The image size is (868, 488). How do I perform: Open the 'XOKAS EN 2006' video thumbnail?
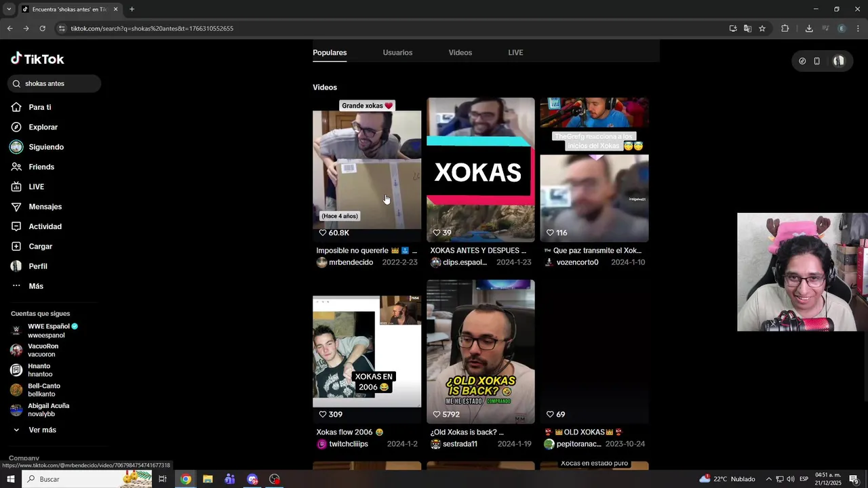click(367, 352)
